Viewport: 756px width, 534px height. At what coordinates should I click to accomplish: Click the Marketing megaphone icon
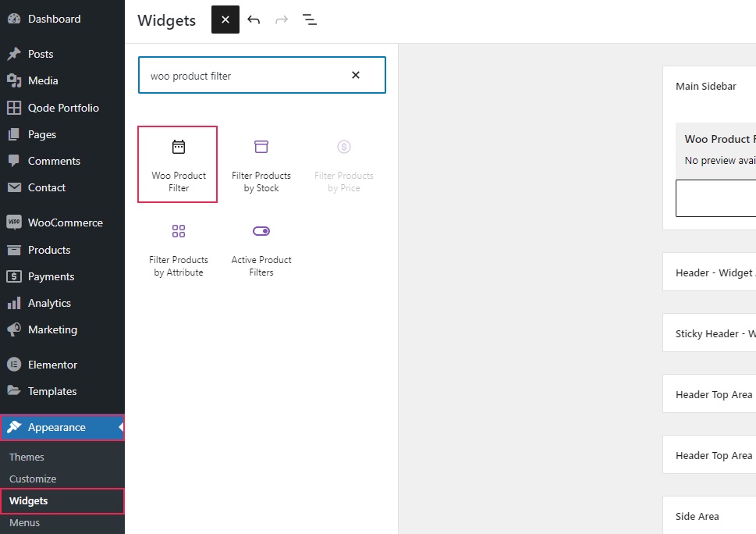tap(14, 329)
